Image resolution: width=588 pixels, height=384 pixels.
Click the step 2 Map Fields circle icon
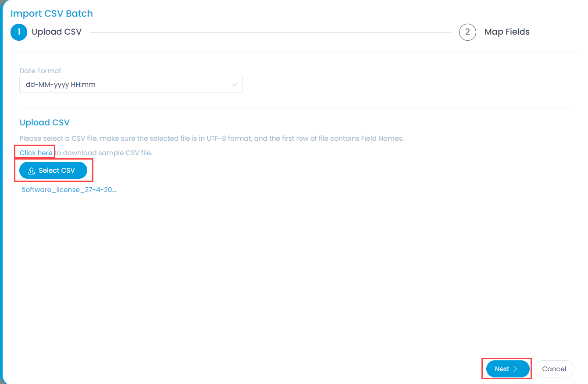tap(467, 32)
